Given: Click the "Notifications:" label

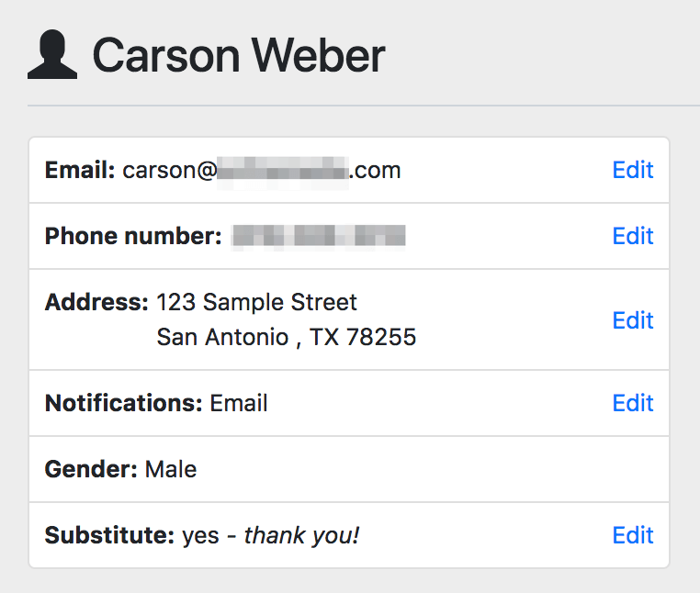Looking at the screenshot, I should [x=123, y=403].
